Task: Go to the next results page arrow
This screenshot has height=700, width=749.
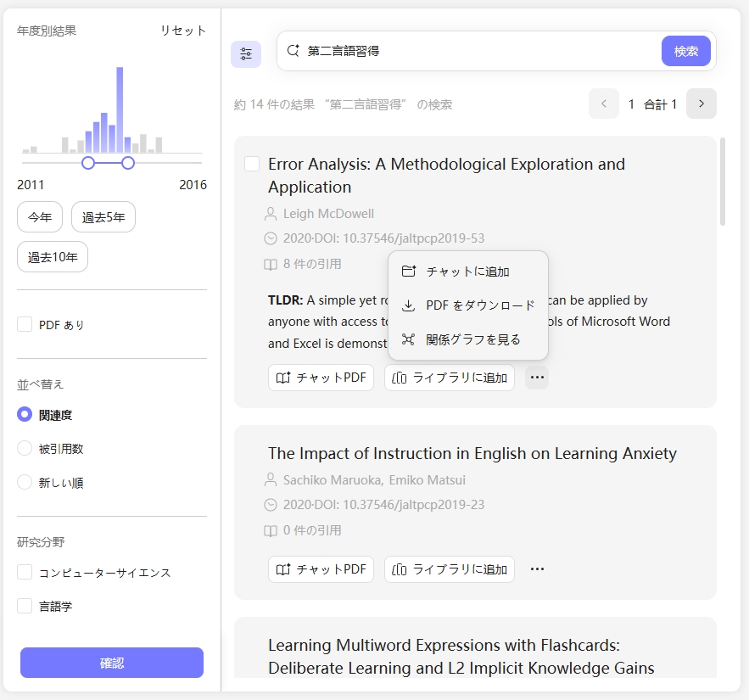Action: [x=701, y=103]
